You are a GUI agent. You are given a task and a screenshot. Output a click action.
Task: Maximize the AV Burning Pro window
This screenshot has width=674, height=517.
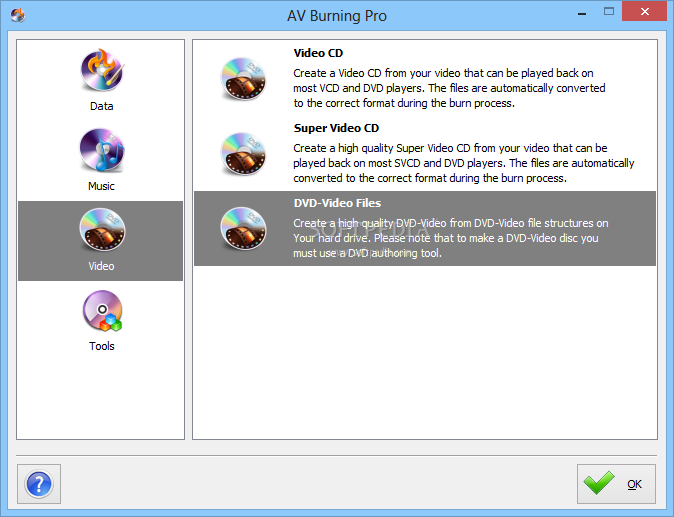[x=609, y=12]
